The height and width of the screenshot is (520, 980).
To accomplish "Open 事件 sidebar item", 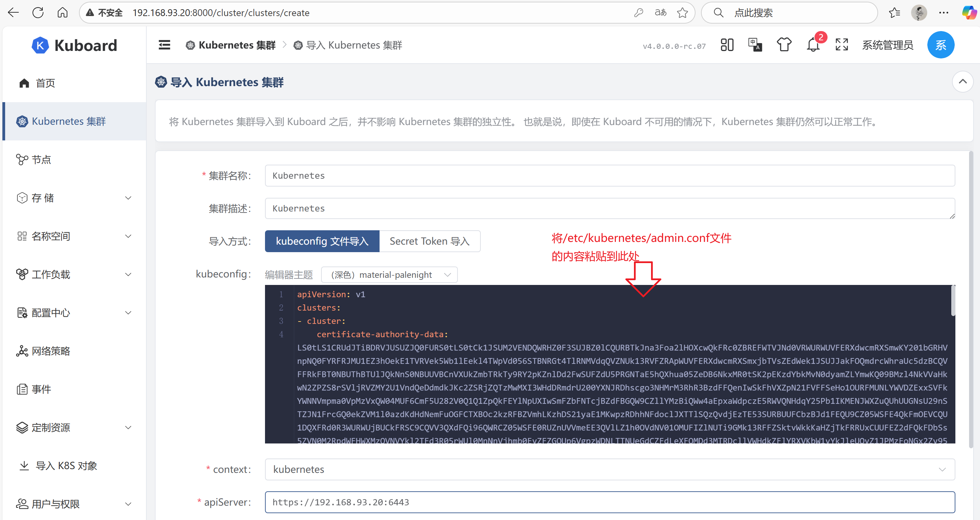I will 75,389.
